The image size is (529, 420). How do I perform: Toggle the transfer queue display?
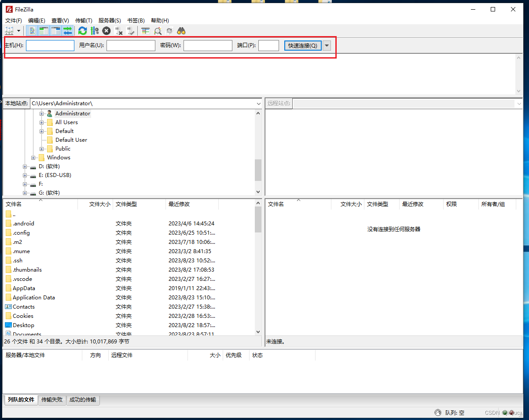pos(67,31)
